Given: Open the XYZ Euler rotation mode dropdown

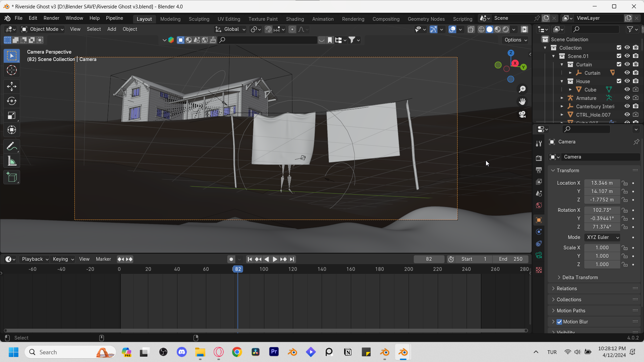Looking at the screenshot, I should click(x=602, y=237).
